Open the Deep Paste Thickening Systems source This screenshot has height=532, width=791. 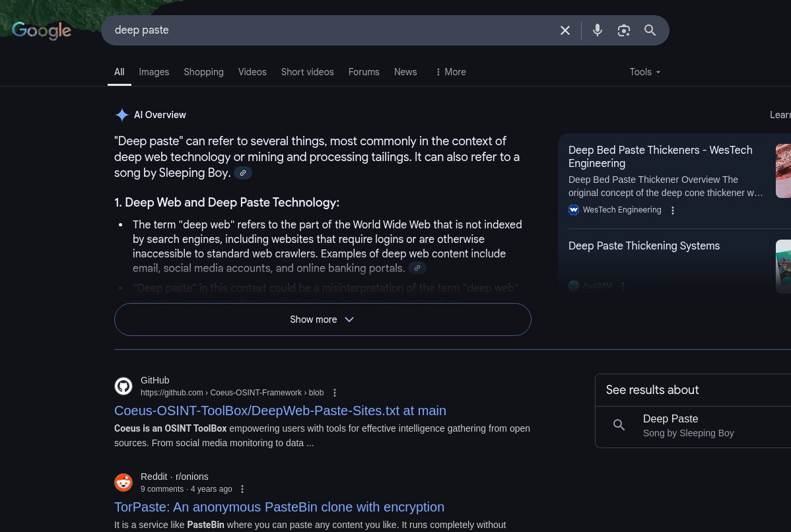pos(644,246)
